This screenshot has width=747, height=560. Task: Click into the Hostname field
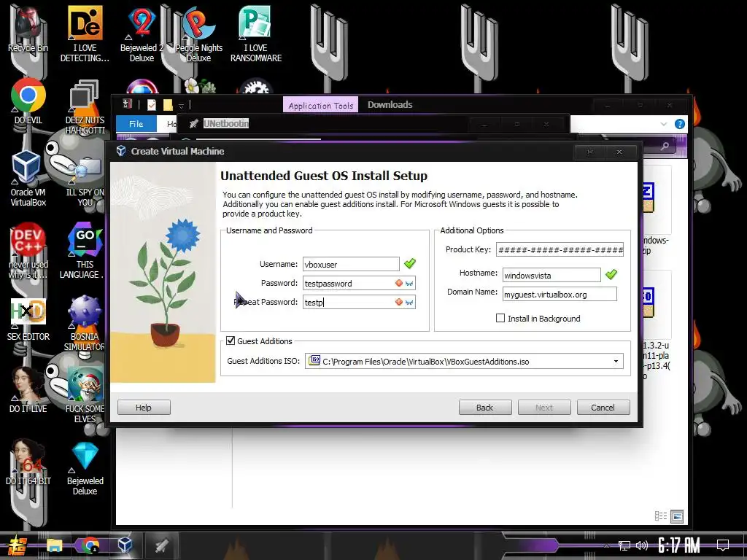pos(551,275)
